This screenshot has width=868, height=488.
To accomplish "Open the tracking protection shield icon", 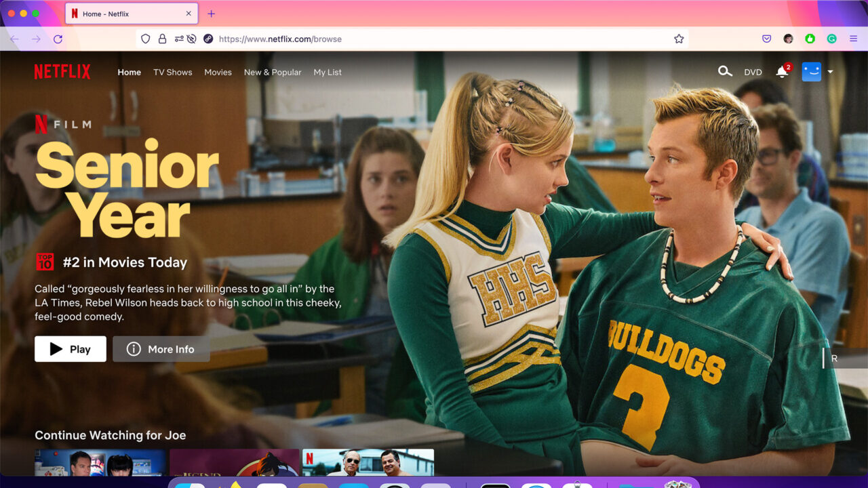I will [x=145, y=39].
